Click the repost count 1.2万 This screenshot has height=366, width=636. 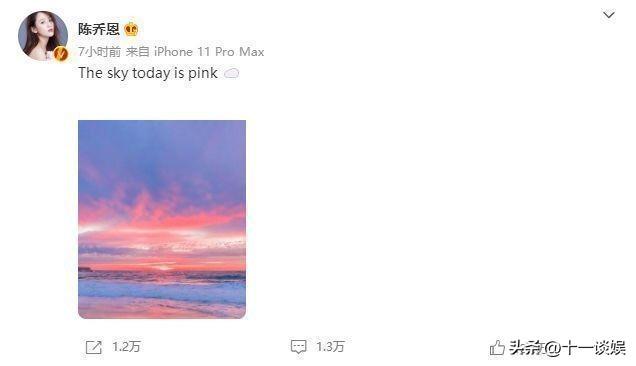point(126,347)
